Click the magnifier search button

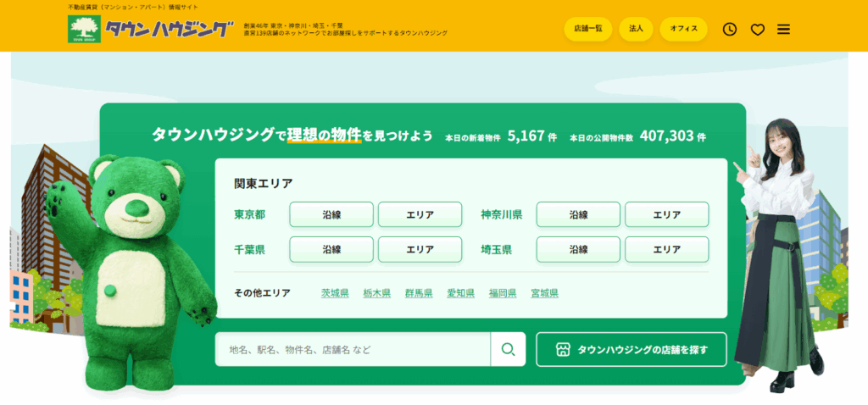[x=509, y=349]
